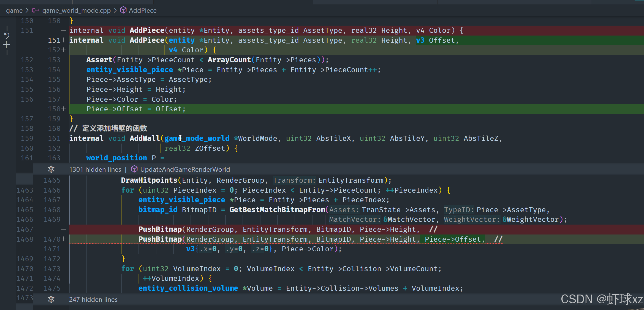The image size is (644, 310).
Task: Click minus marker on removed PushBitmap line
Action: [64, 229]
